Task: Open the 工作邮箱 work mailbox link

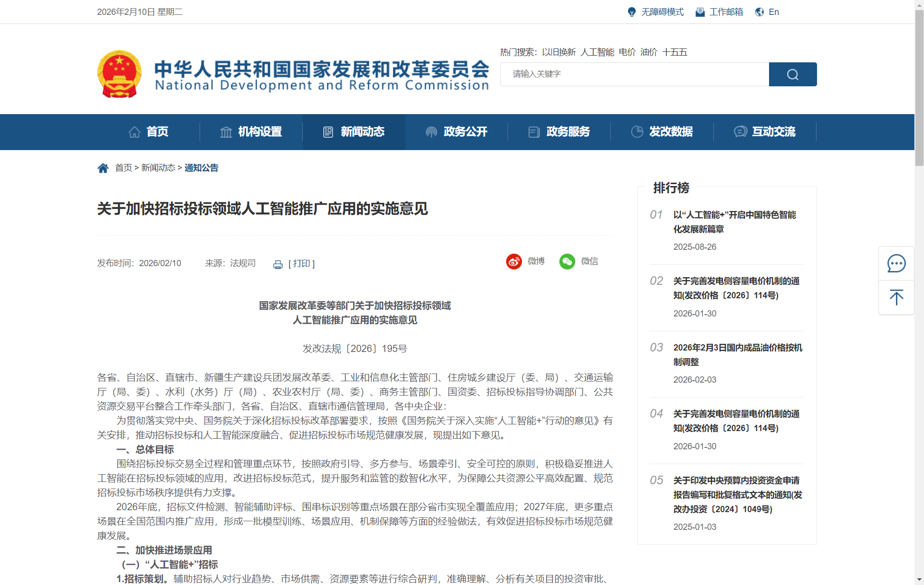Action: tap(725, 12)
